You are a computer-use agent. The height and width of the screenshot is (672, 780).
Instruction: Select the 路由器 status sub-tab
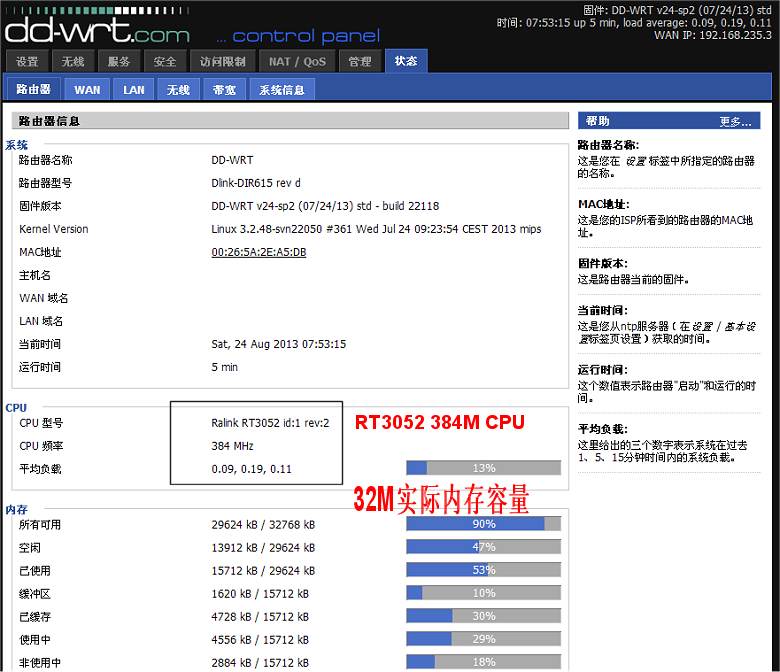(33, 90)
